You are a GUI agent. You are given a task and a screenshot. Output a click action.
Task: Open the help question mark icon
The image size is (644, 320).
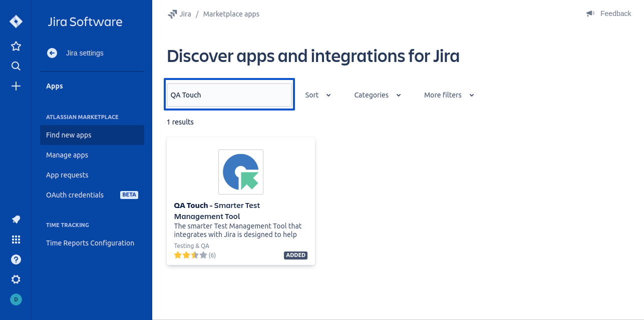16,259
